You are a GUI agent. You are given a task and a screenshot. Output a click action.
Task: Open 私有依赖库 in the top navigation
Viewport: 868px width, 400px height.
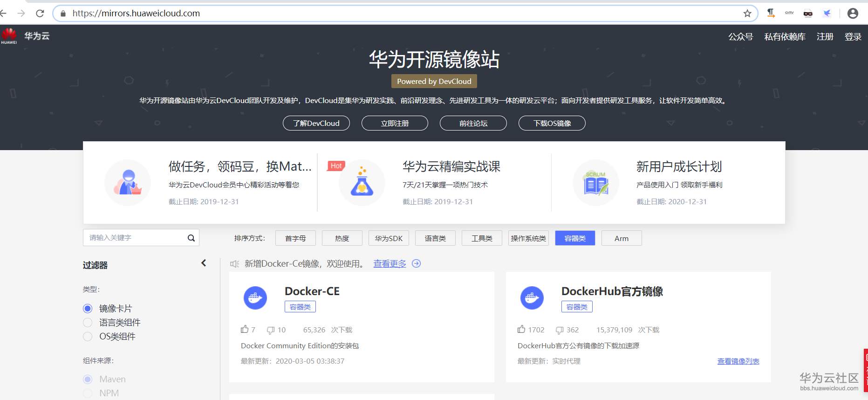click(785, 36)
